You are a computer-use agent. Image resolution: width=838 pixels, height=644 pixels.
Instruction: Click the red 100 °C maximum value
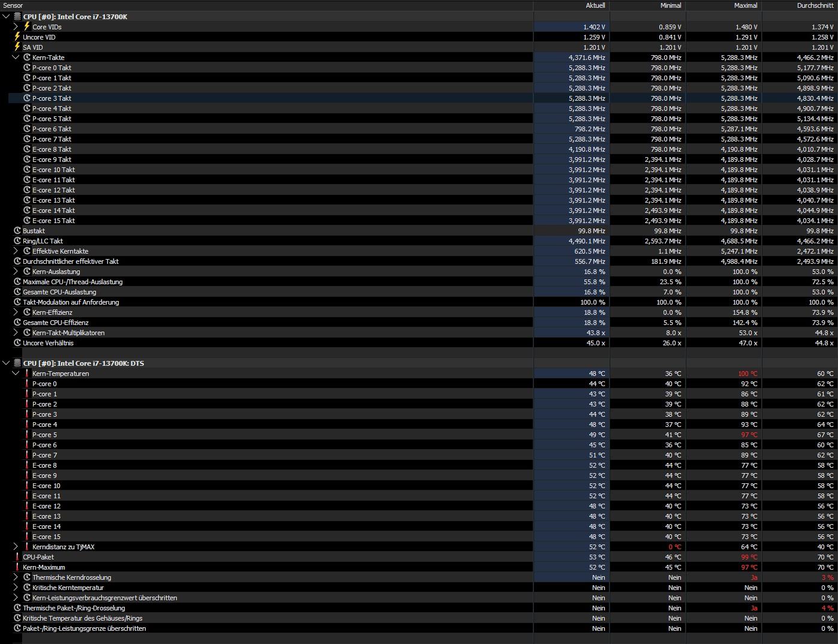pos(747,374)
